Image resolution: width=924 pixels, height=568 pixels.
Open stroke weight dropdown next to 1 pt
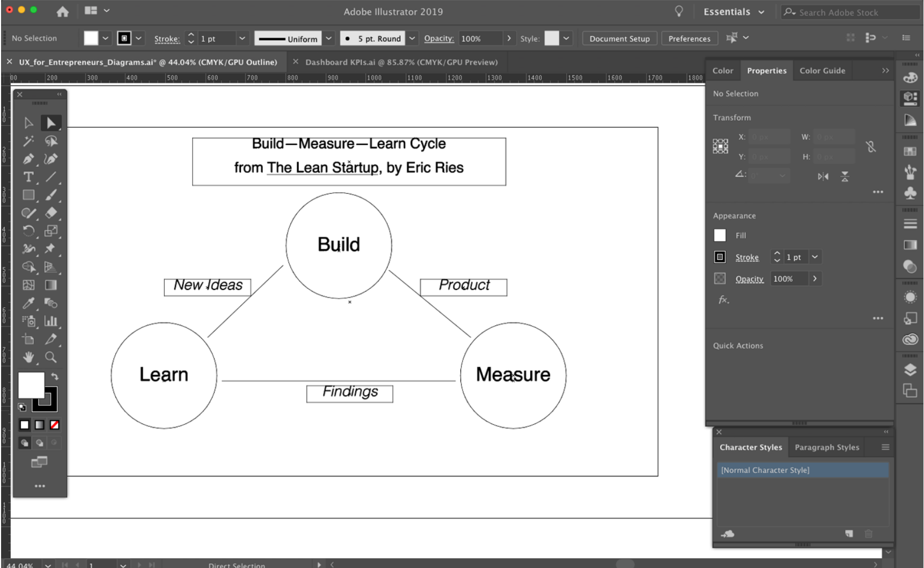pyautogui.click(x=242, y=38)
